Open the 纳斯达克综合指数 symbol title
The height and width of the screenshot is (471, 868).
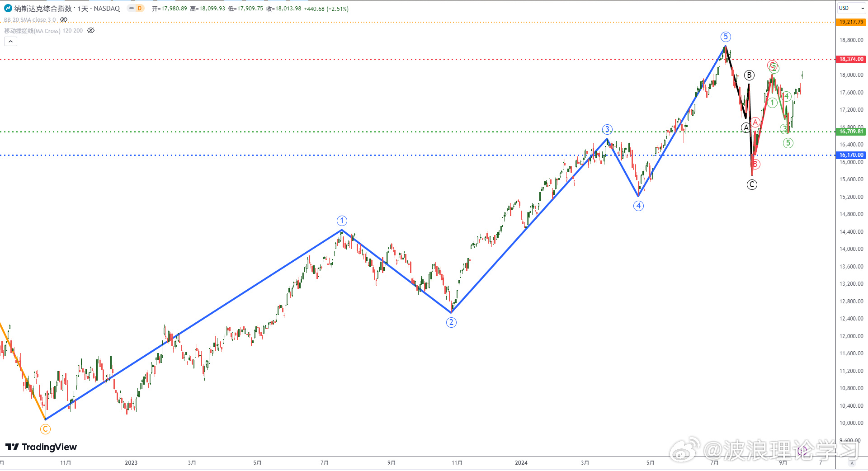[x=43, y=9]
